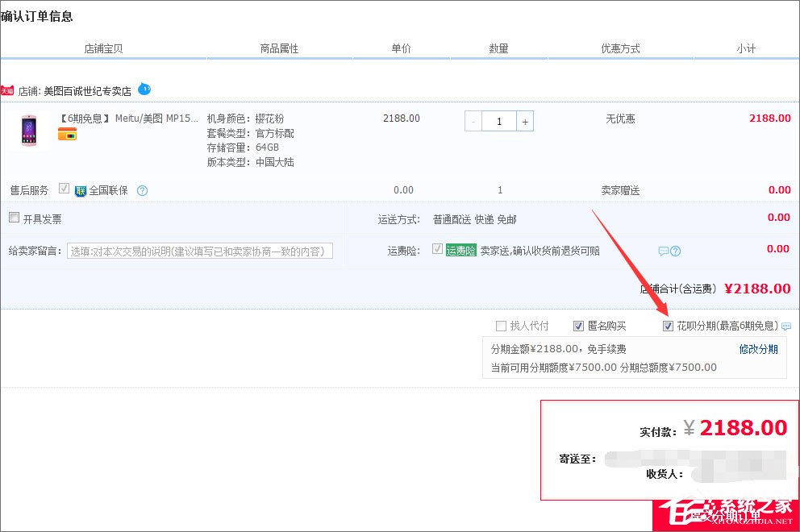Increase quantity with the plus stepper
Screen dimensions: 800x532
525,120
